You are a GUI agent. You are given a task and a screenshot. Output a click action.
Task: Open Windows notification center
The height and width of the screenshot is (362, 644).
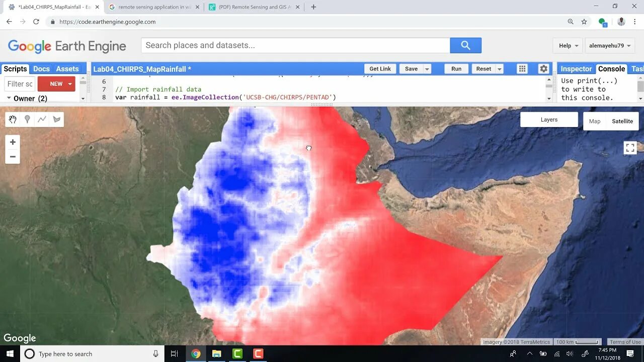630,354
